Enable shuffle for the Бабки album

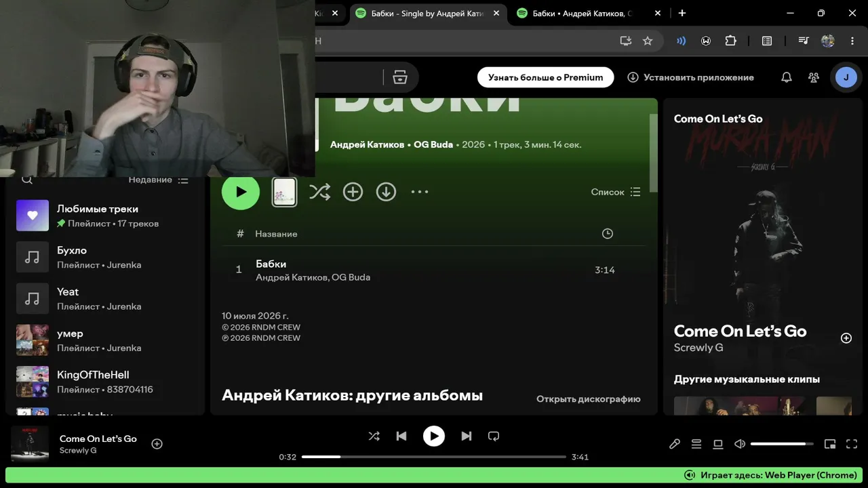click(319, 192)
